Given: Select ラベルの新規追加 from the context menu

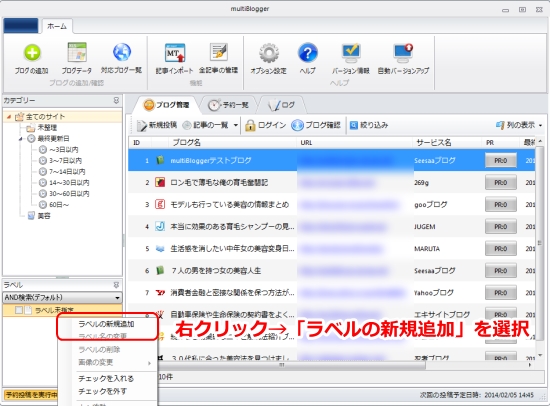Looking at the screenshot, I should click(x=106, y=324).
